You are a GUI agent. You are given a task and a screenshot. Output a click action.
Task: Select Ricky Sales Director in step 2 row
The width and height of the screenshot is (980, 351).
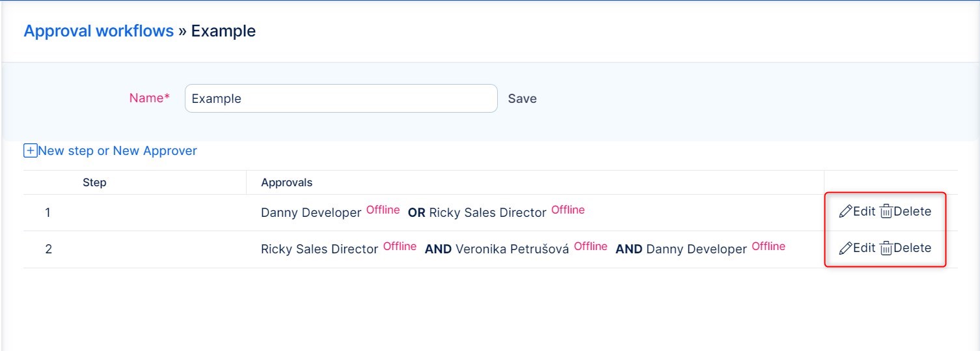[x=319, y=249]
